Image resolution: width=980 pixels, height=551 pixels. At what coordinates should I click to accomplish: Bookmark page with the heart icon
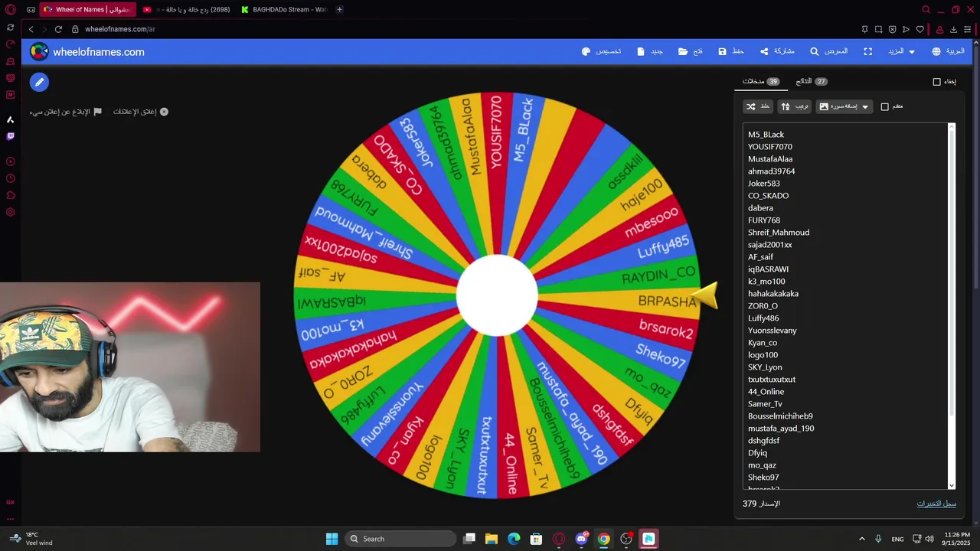(920, 29)
